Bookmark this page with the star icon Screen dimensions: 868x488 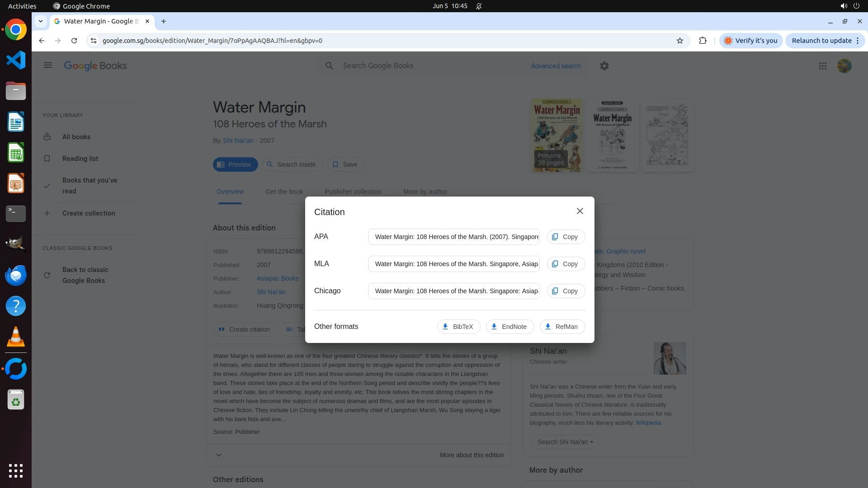[x=679, y=41]
